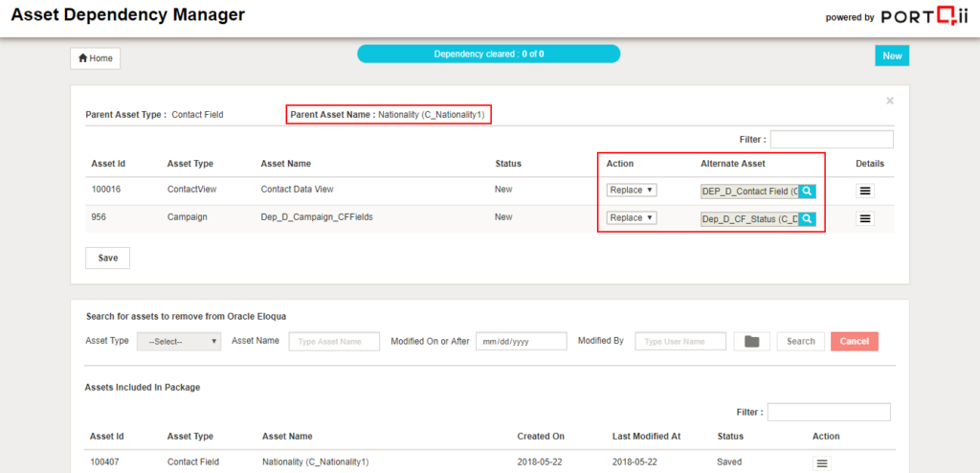Image resolution: width=980 pixels, height=473 pixels.
Task: Close the dependency panel with X
Action: (889, 101)
